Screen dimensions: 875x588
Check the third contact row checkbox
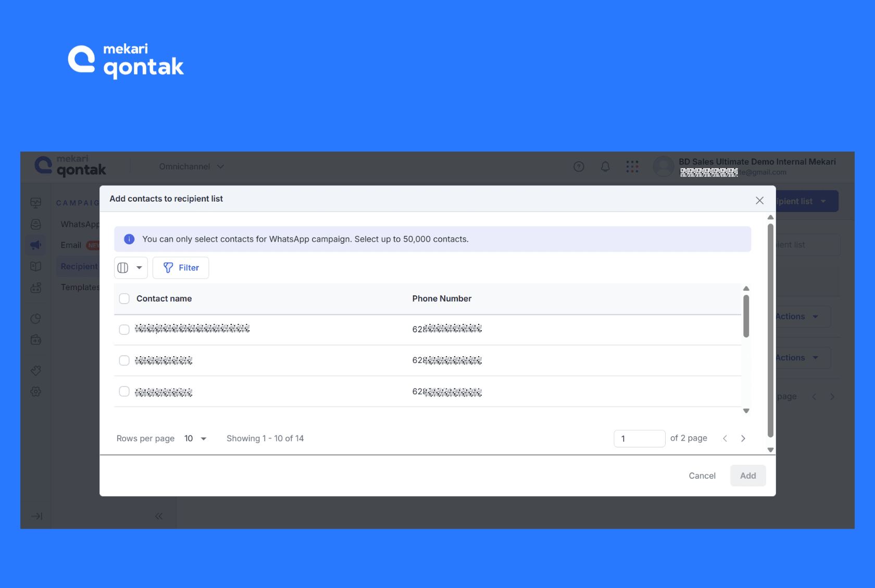point(124,392)
